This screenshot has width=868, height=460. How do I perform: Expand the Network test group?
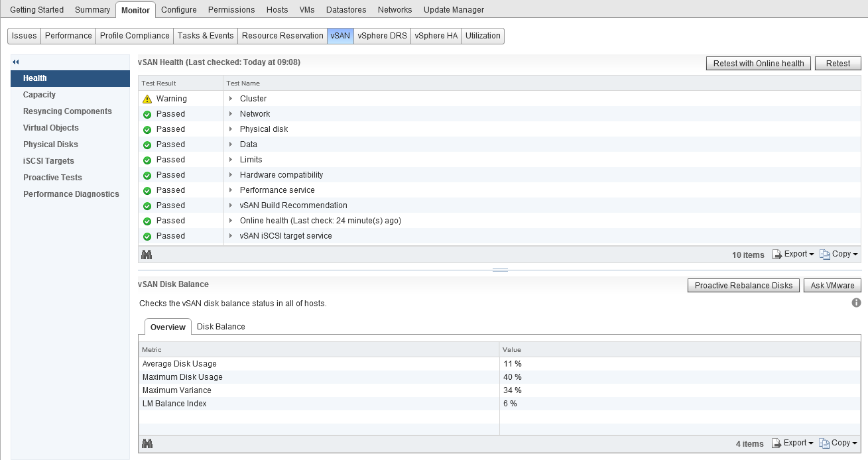[x=231, y=114]
